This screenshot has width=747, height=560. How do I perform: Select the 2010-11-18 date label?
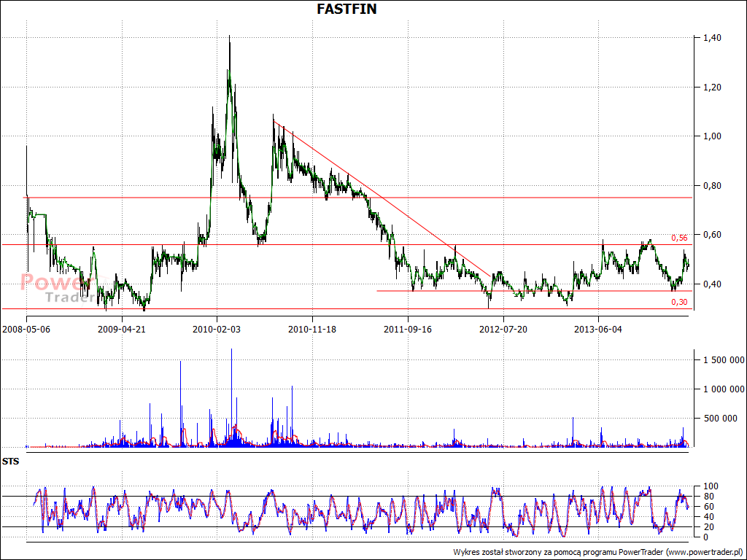[x=312, y=329]
